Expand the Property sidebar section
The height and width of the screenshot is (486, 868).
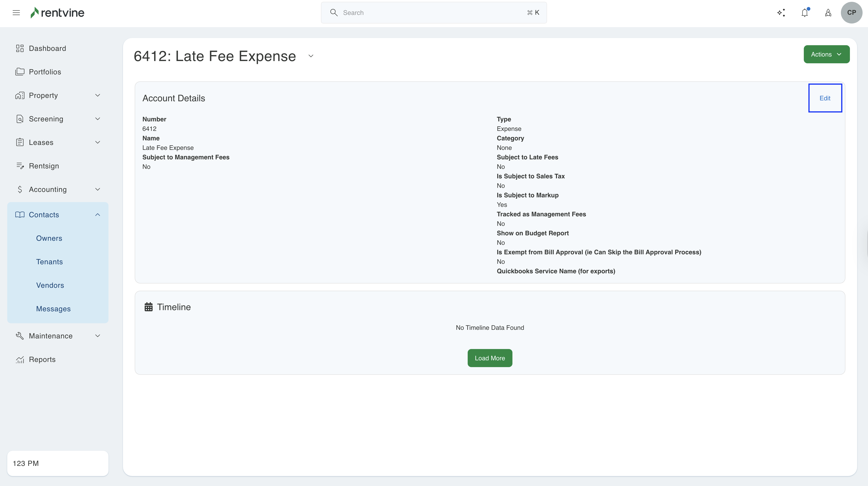[97, 95]
